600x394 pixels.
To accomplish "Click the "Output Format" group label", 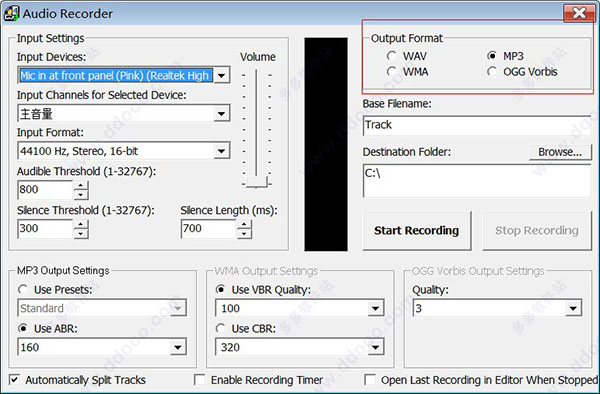I will pos(407,38).
